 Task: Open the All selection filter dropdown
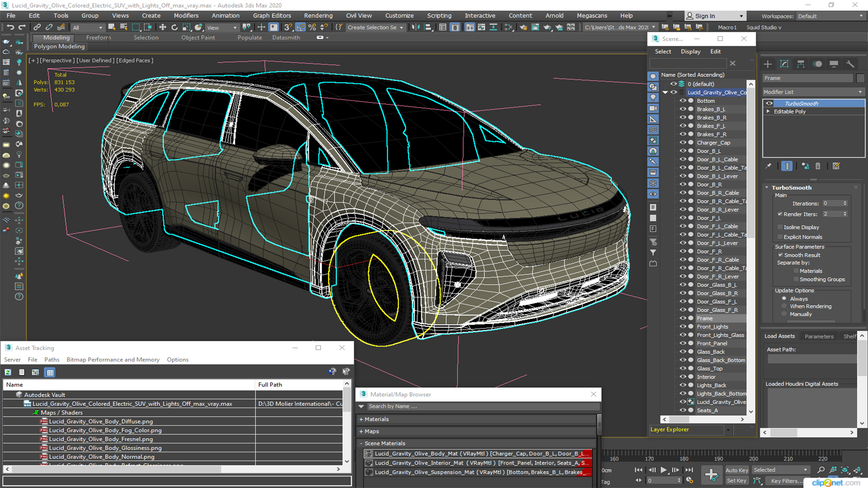tap(88, 28)
